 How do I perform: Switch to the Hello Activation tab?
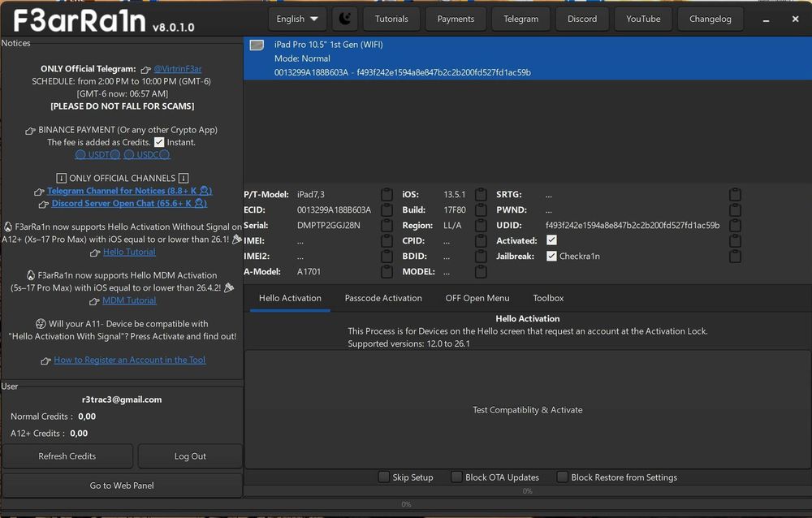(x=290, y=298)
